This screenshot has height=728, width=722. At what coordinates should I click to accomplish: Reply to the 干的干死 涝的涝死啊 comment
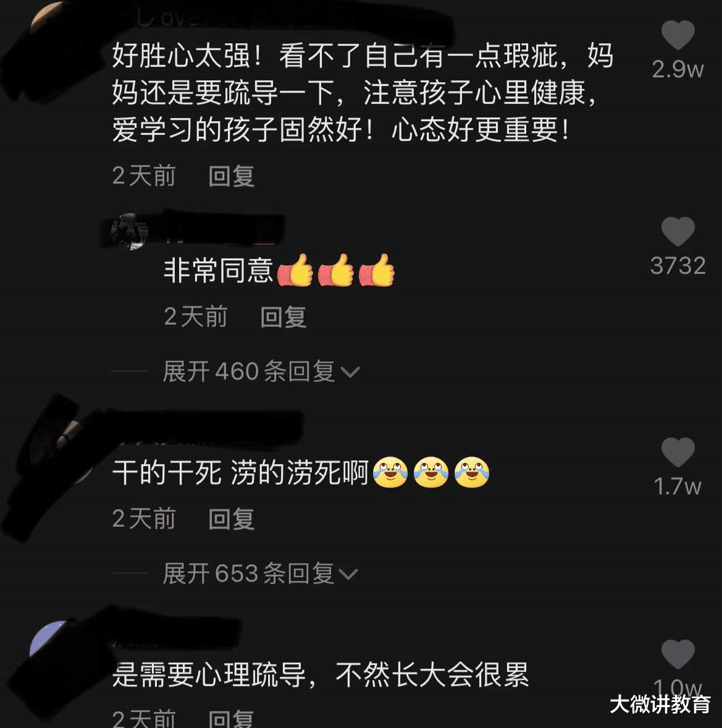point(232,518)
